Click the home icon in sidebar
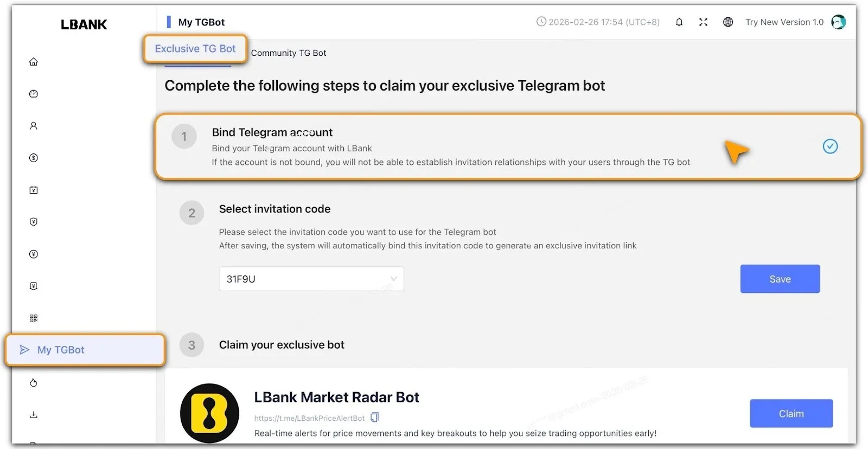 click(x=34, y=62)
